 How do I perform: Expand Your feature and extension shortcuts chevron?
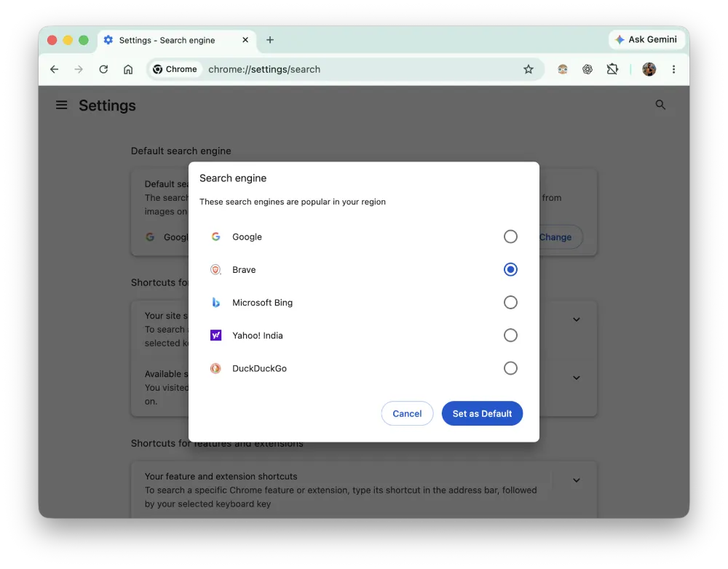pos(576,480)
